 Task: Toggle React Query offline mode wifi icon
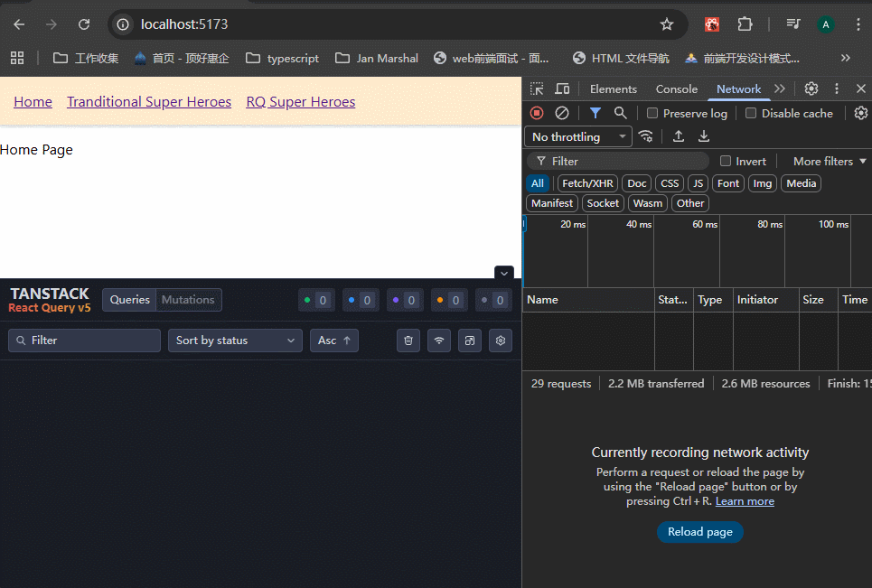coord(439,341)
